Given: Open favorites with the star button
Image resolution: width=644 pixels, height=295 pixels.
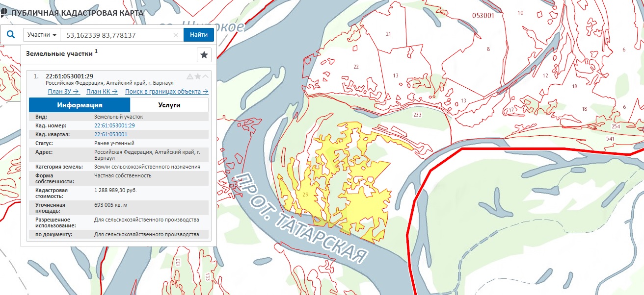Looking at the screenshot, I should point(204,55).
